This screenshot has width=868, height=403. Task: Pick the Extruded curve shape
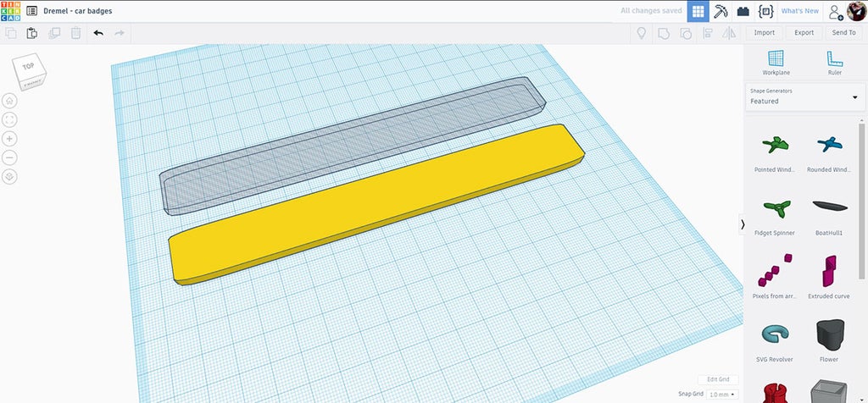click(x=829, y=278)
